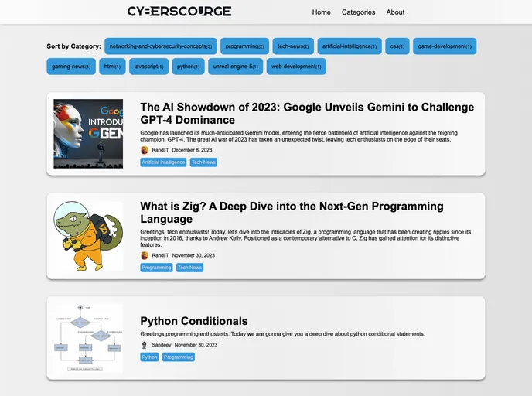Filter by unreal-engine-5(1) category

236,67
